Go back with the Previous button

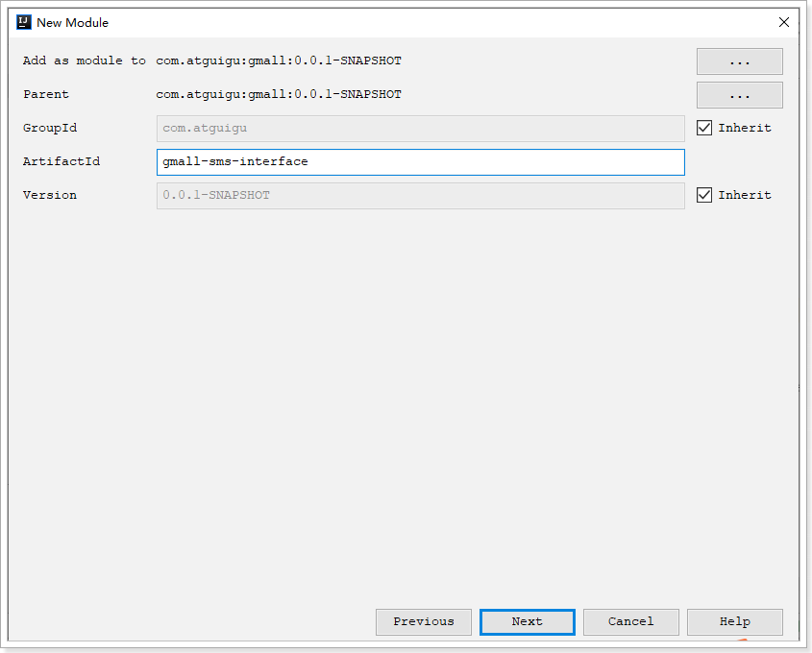click(423, 621)
